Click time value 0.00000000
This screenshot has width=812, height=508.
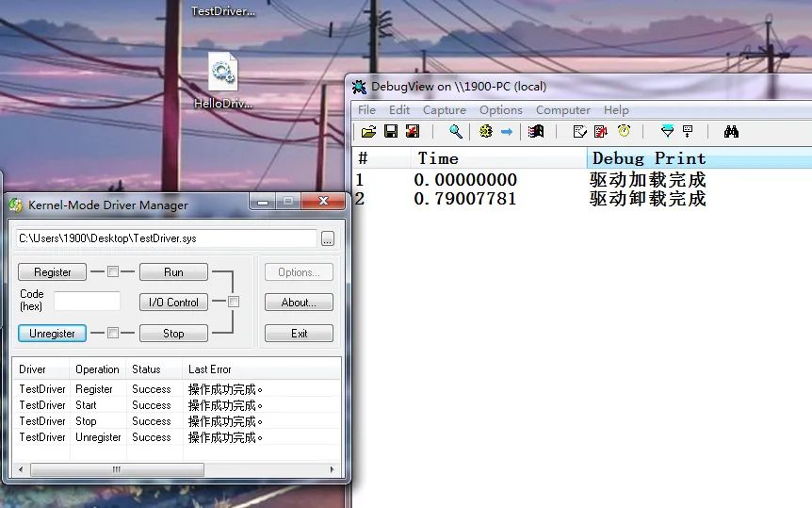[x=465, y=180]
